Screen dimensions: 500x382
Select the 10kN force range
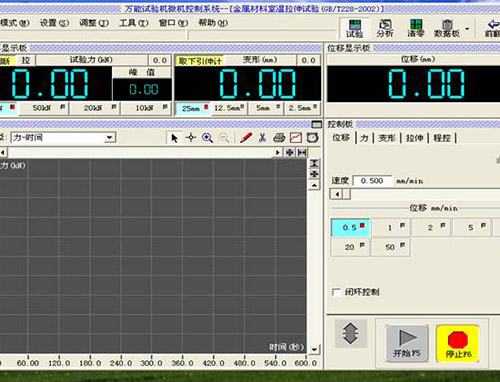point(146,108)
